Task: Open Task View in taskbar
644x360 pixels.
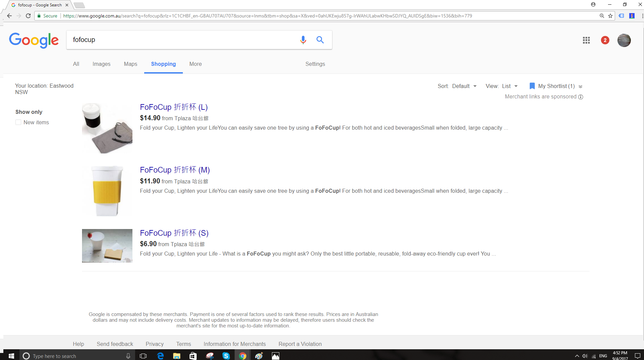Action: [x=143, y=356]
